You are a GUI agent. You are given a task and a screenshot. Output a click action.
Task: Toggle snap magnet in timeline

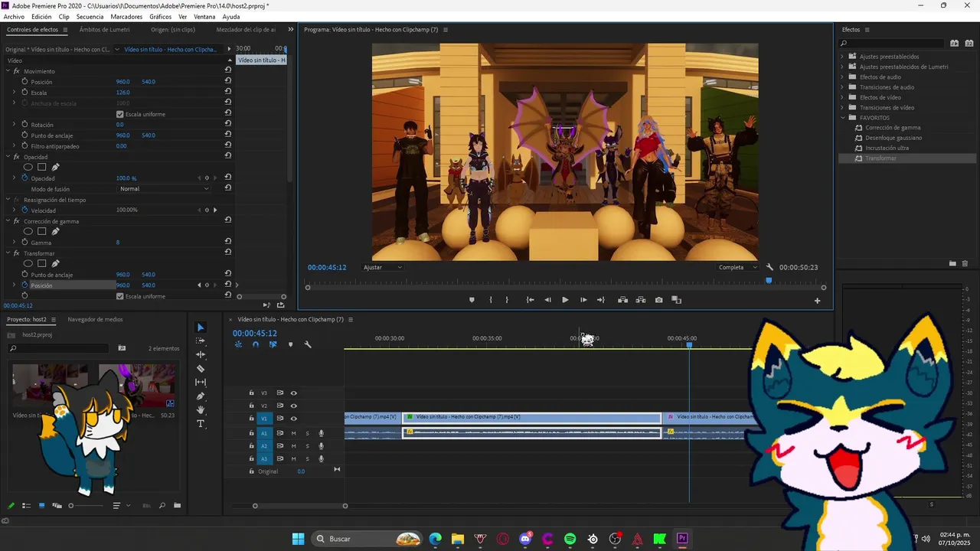pos(256,344)
